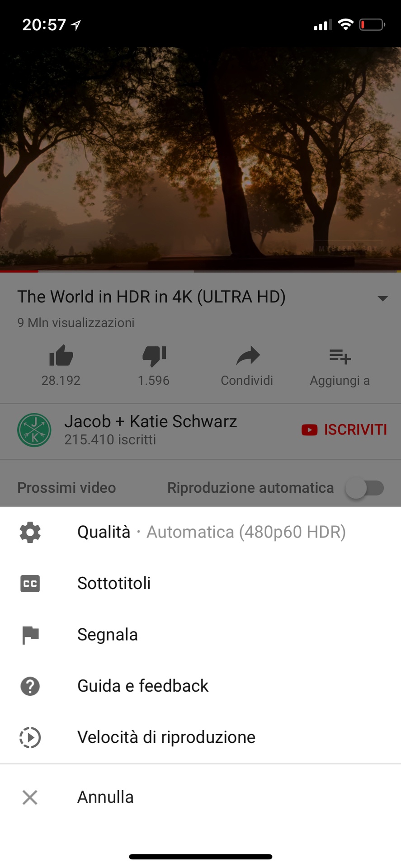The height and width of the screenshot is (868, 401).
Task: Click the red video progress bar
Action: 19,271
